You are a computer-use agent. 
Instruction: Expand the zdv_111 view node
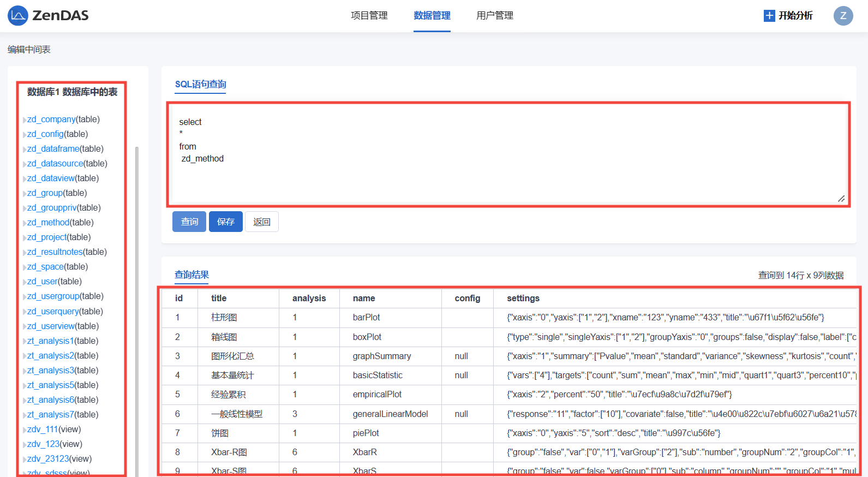[25, 430]
